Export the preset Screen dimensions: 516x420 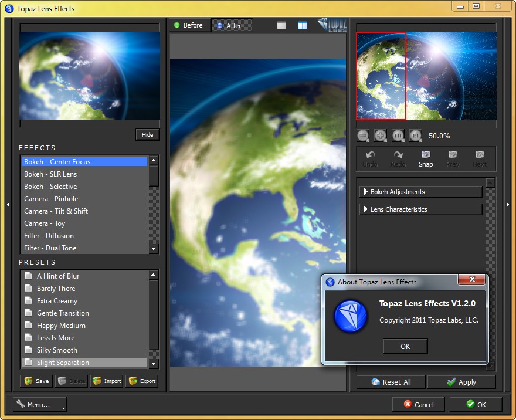tap(142, 381)
